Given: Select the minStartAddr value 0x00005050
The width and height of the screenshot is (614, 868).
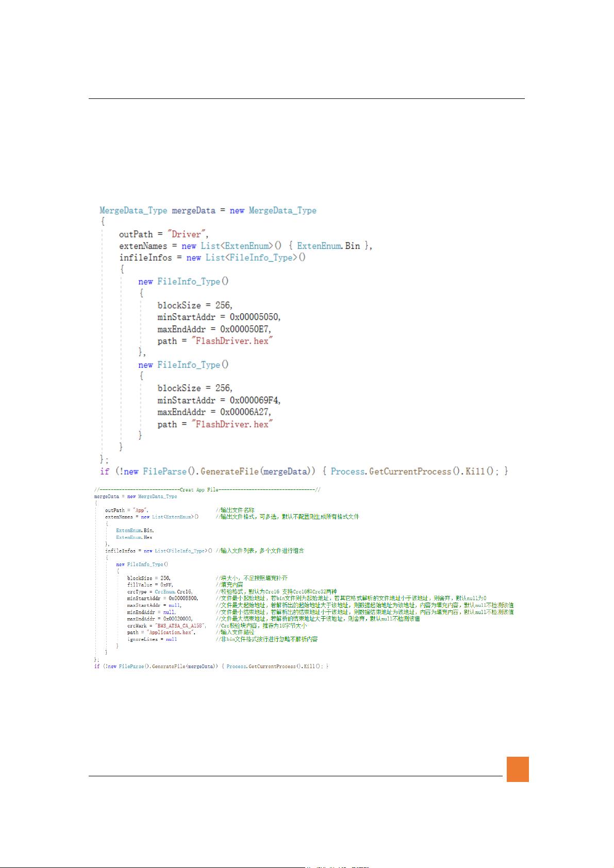Looking at the screenshot, I should (x=255, y=317).
